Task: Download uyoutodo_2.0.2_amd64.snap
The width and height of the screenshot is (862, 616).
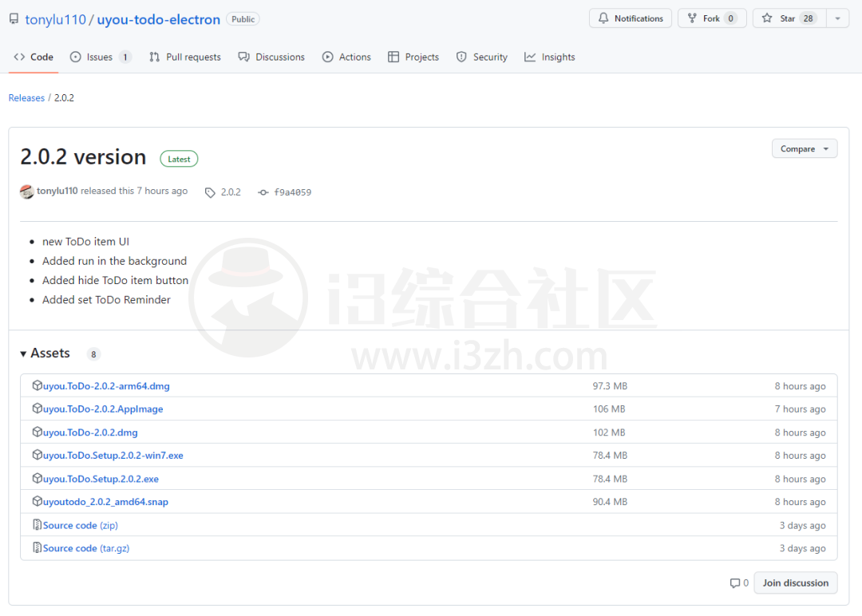Action: point(105,502)
